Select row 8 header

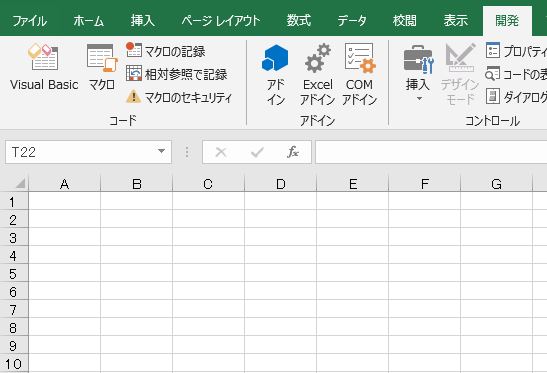coord(13,328)
